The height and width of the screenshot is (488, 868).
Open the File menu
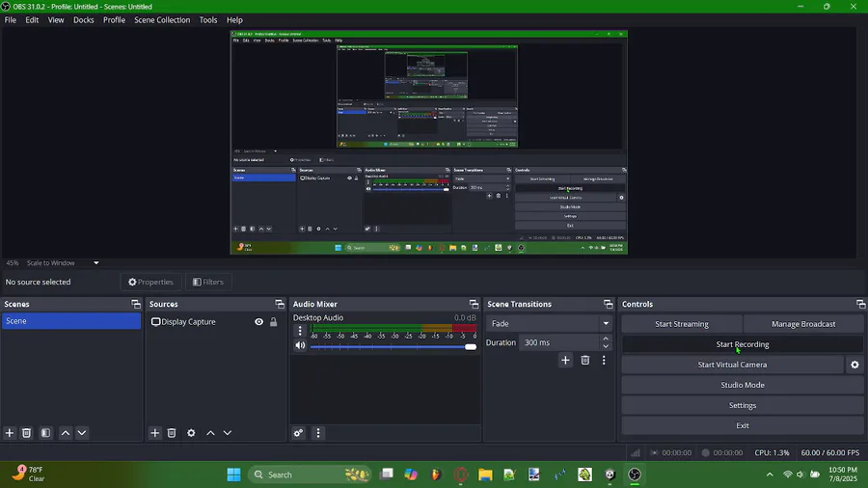pos(11,20)
